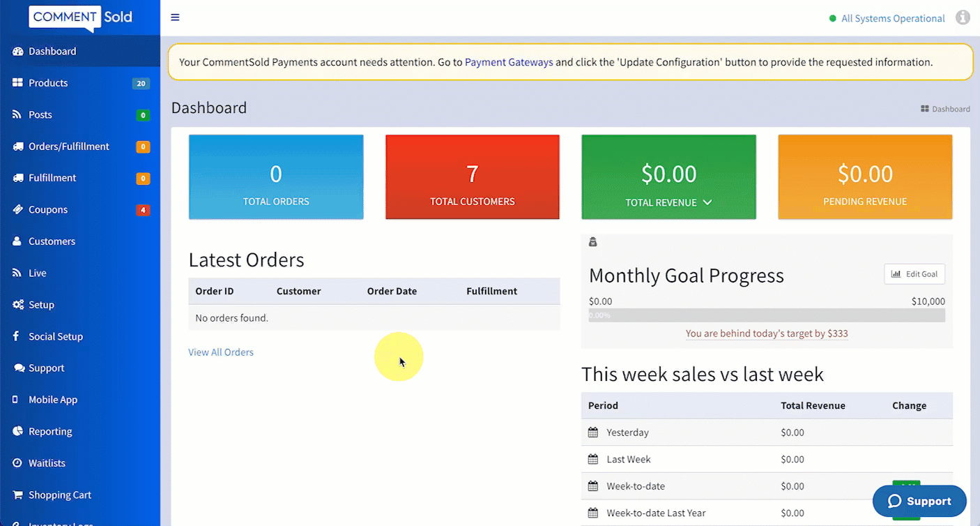Open the Reporting sidebar section
Viewport: 980px width, 526px height.
click(50, 431)
